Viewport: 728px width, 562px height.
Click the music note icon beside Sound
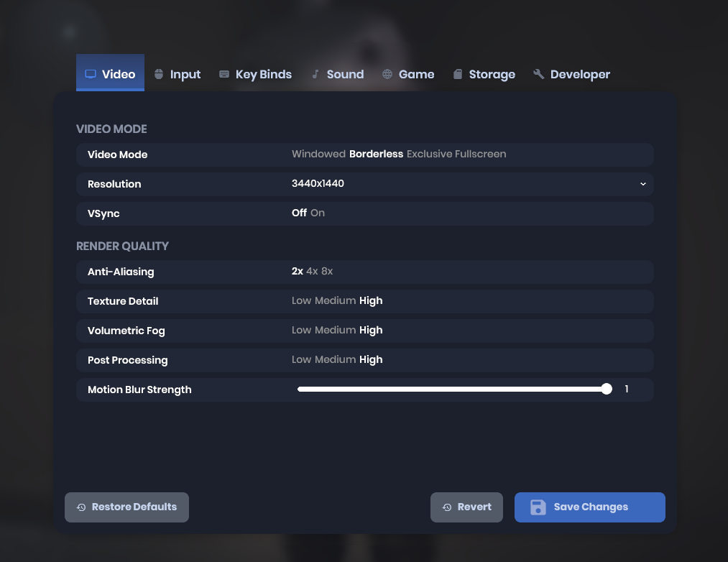[x=315, y=74]
